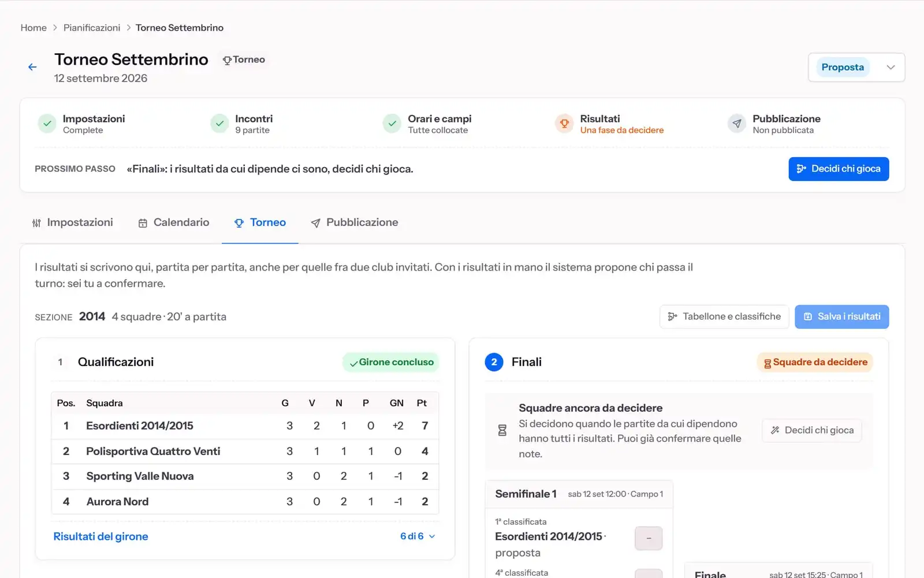Click Salva i risultati
Viewport: 924px width, 578px height.
(842, 317)
